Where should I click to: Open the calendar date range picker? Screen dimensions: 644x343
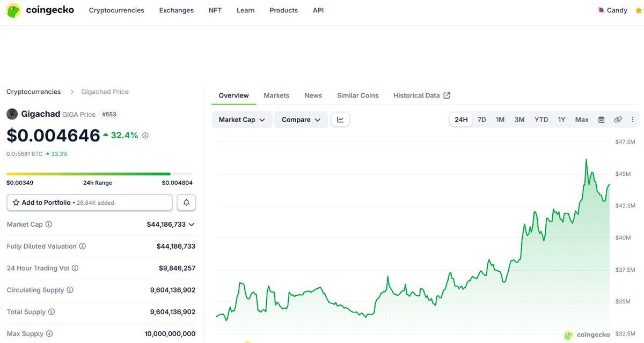(x=601, y=120)
